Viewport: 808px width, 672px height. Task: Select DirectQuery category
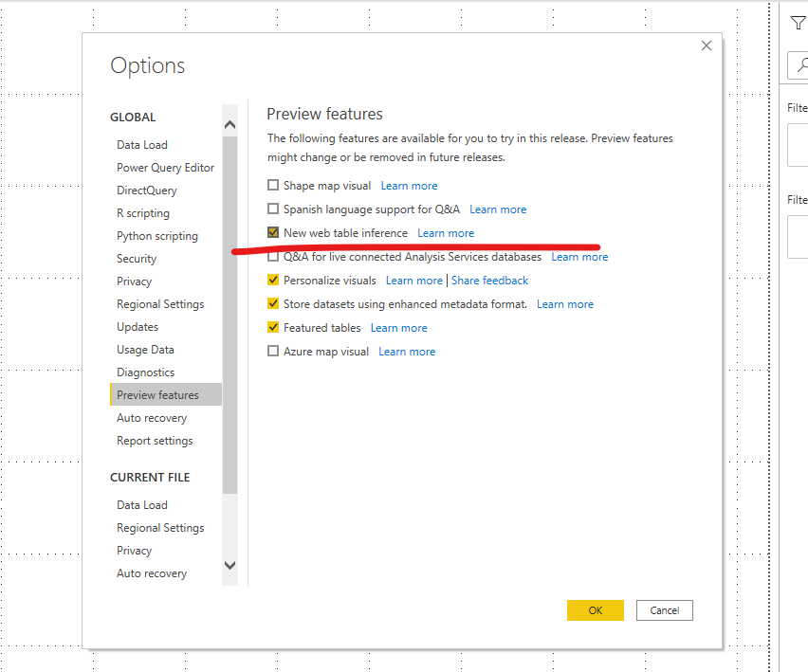(x=147, y=190)
